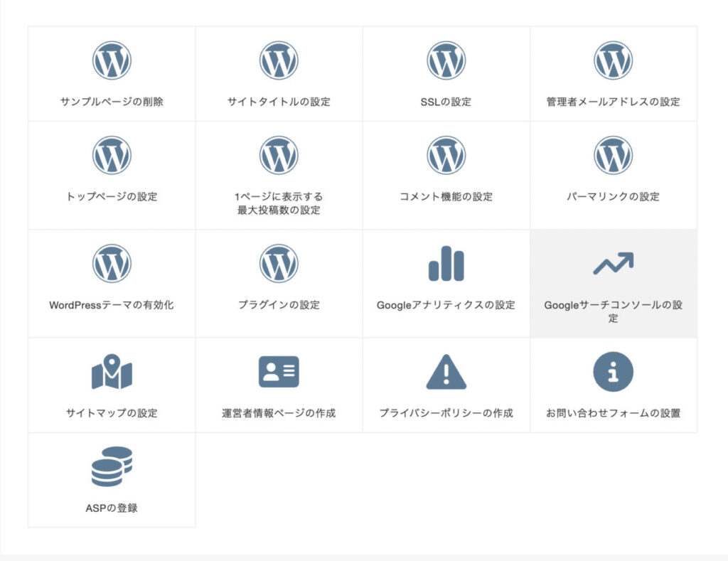Select プラグインの設定 text link
This screenshot has height=561, width=728.
(279, 304)
